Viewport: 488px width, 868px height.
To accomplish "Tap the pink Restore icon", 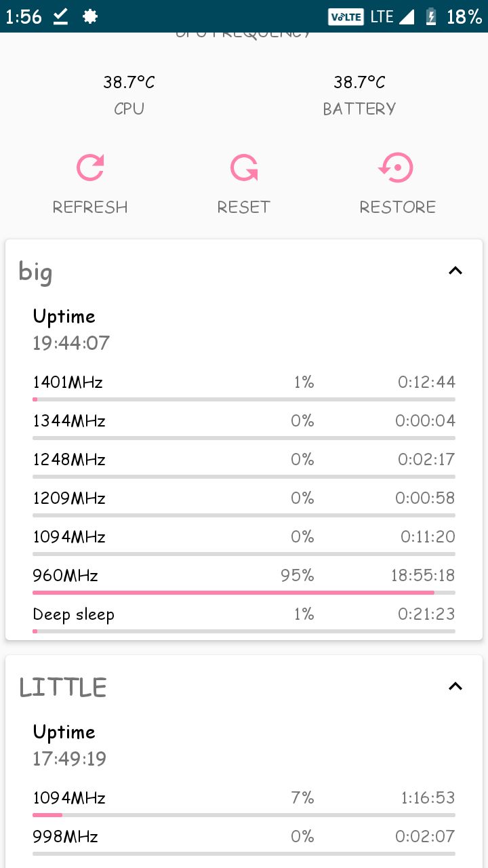I will click(397, 167).
